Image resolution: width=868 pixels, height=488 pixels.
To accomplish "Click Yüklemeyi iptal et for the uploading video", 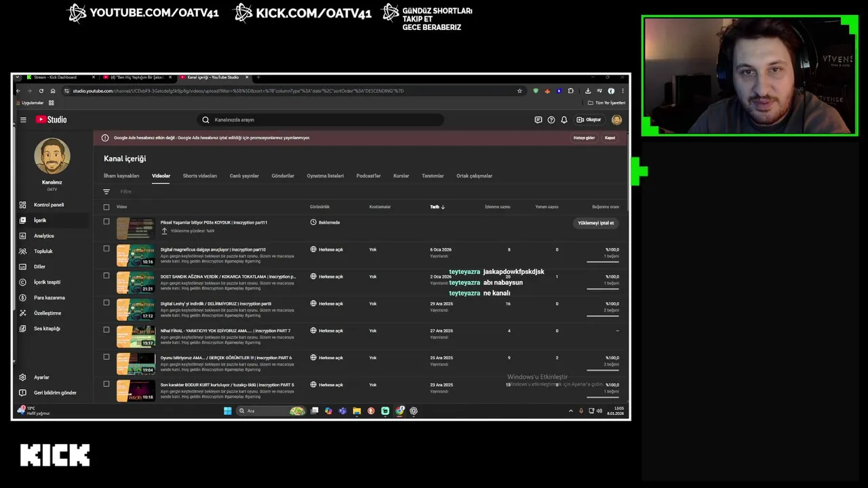I will pyautogui.click(x=596, y=223).
